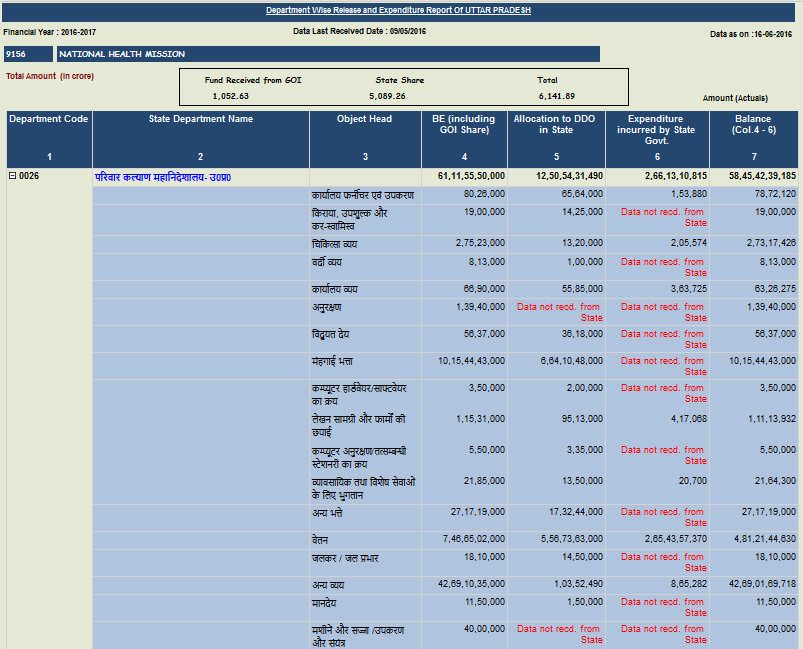The image size is (803, 649).
Task: Select allocation value 65,64,000
Action: point(582,194)
